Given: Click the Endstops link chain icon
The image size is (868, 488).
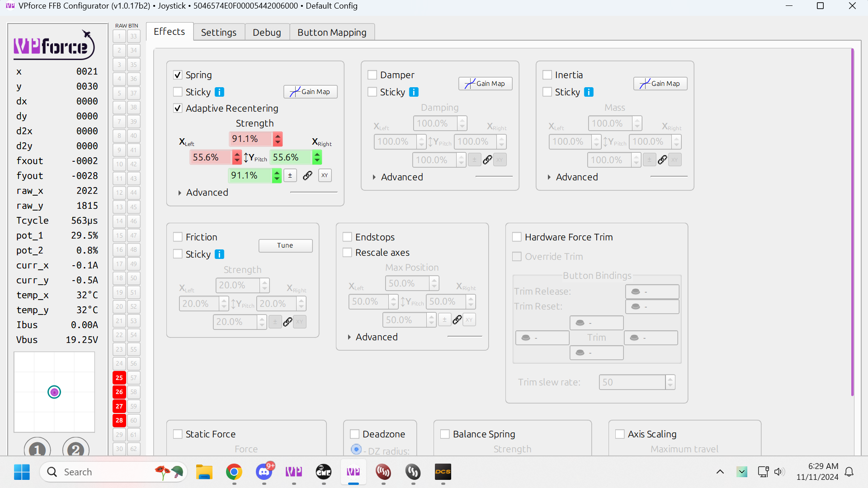Looking at the screenshot, I should tap(457, 320).
